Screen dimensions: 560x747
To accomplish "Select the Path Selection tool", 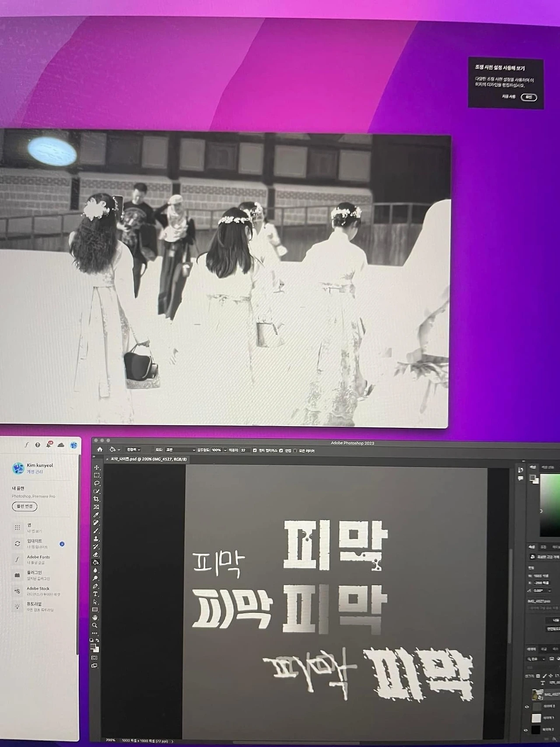I will click(95, 602).
